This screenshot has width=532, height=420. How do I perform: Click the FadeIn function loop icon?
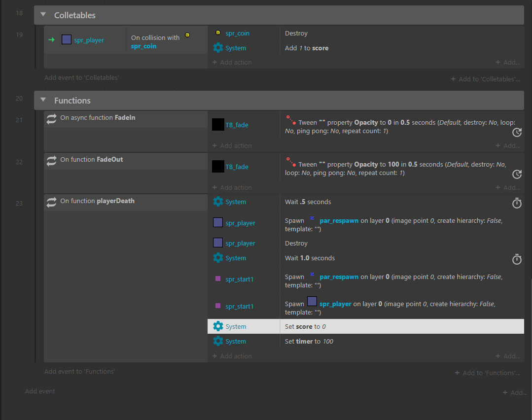[52, 119]
